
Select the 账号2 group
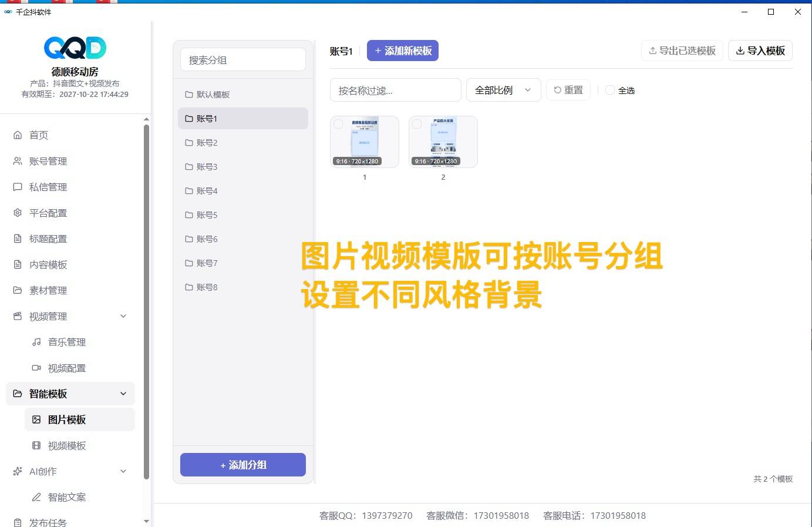click(243, 143)
